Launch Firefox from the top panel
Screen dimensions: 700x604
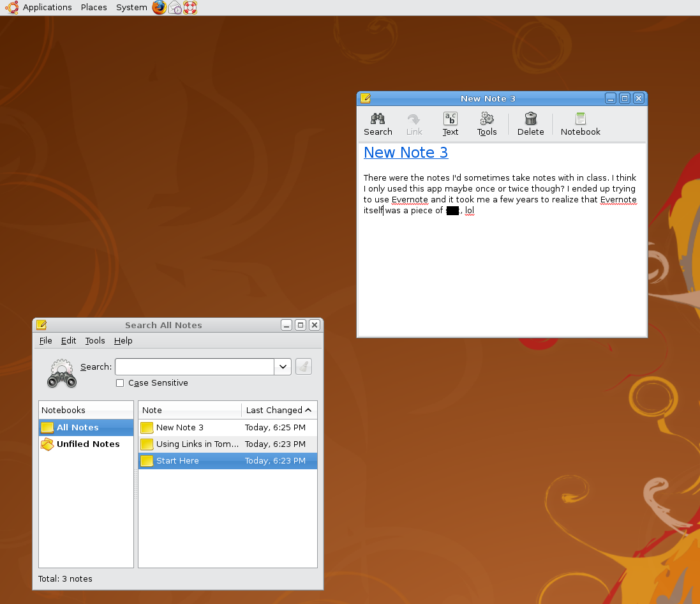pyautogui.click(x=159, y=8)
